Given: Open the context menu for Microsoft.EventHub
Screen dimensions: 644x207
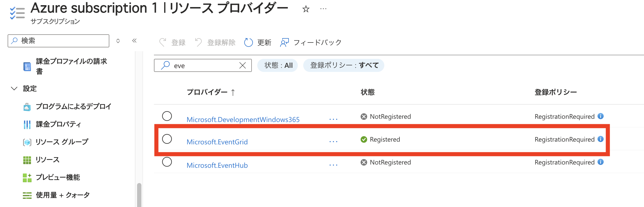Looking at the screenshot, I should [x=333, y=165].
